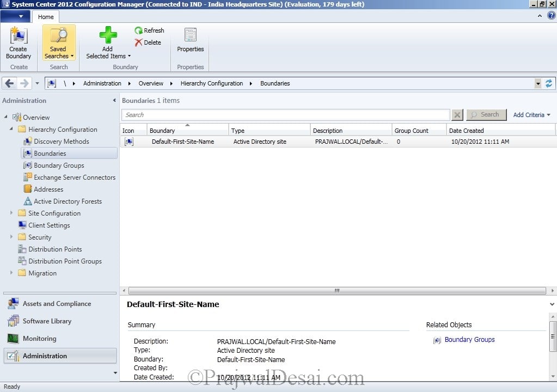Click the horizontal scrollbar in the list
557x392 pixels.
336,290
